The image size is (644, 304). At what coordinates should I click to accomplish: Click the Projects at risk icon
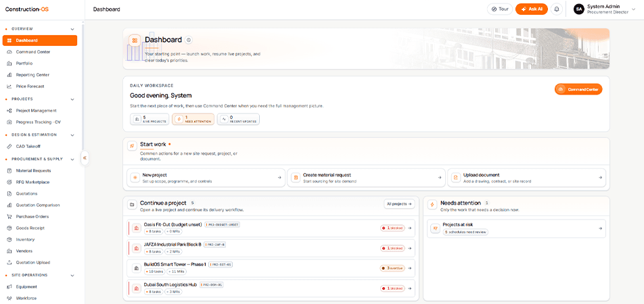tap(436, 228)
